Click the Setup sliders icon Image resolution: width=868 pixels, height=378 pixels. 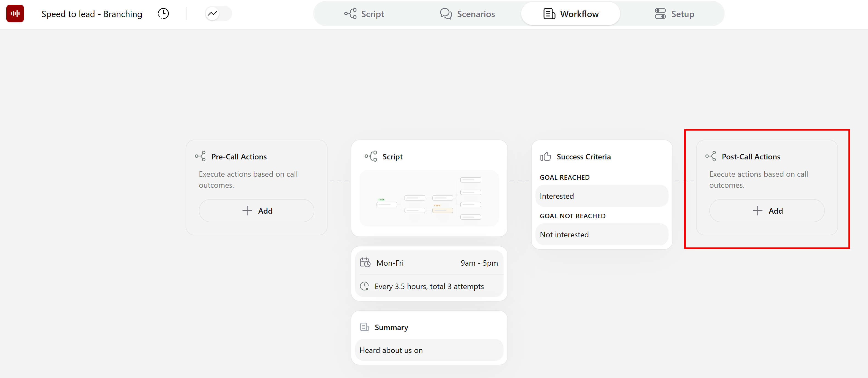click(660, 13)
